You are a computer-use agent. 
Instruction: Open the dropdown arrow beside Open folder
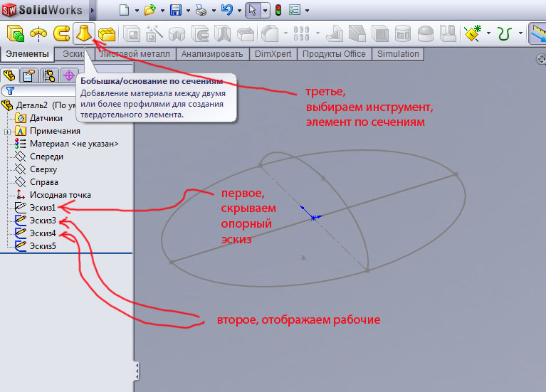point(162,11)
